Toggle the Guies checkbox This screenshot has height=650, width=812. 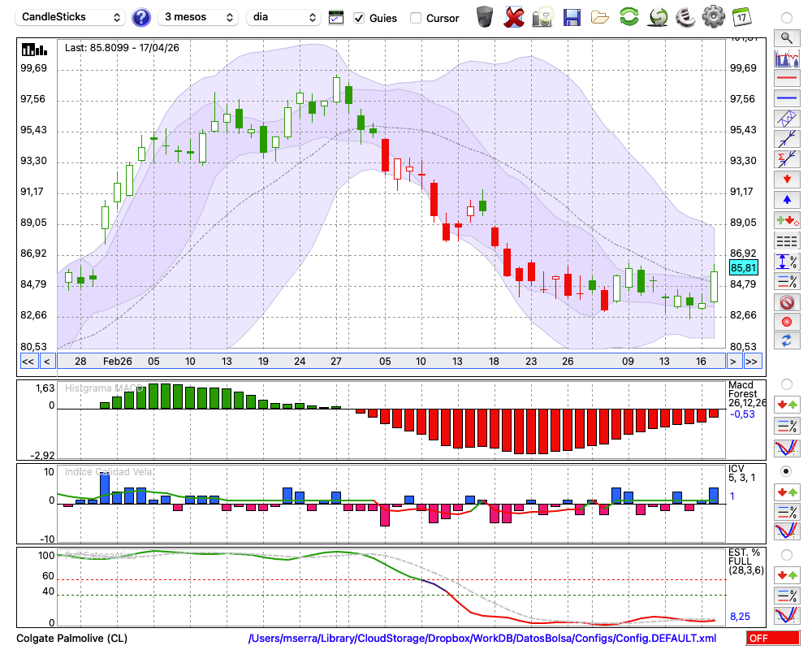point(358,18)
